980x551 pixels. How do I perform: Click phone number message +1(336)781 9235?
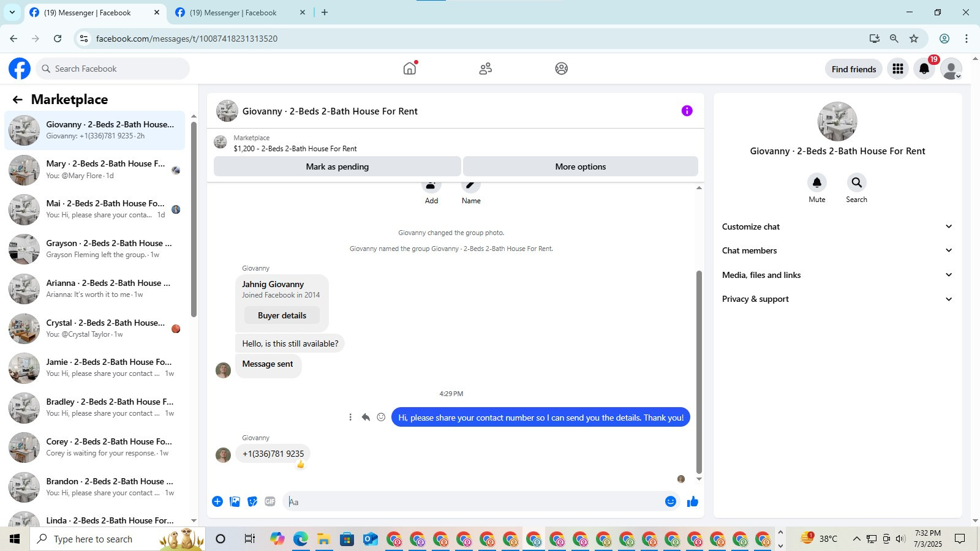click(273, 454)
